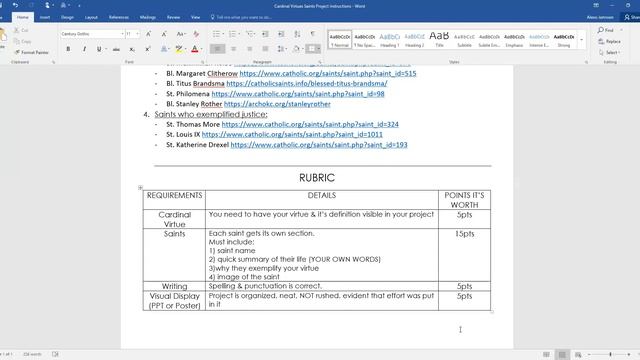Apply bullet list formatting
The width and height of the screenshot is (640, 360).
216,34
